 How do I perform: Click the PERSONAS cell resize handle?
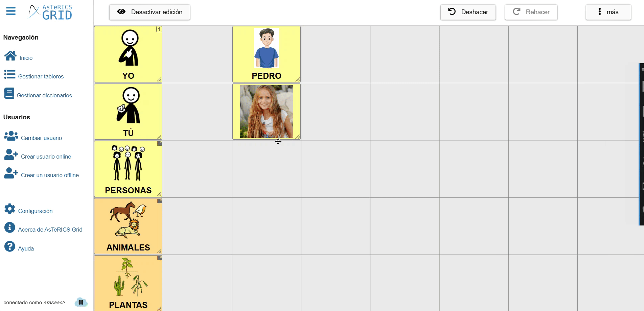pyautogui.click(x=159, y=194)
